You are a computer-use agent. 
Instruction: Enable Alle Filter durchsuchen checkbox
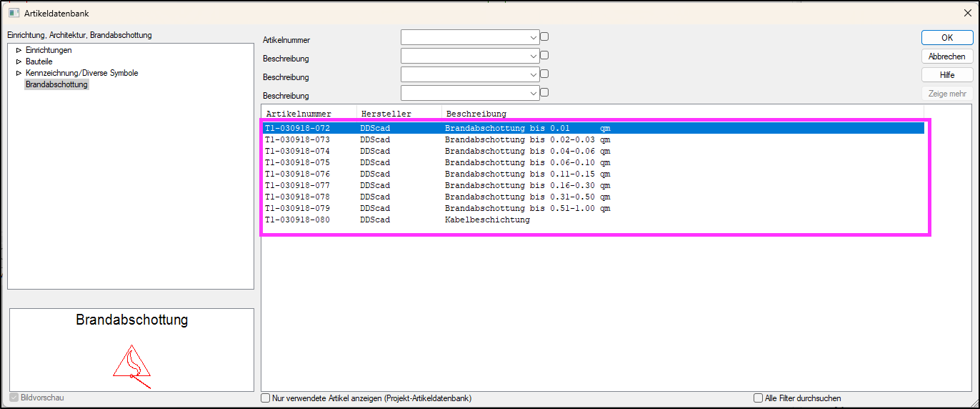coord(758,398)
